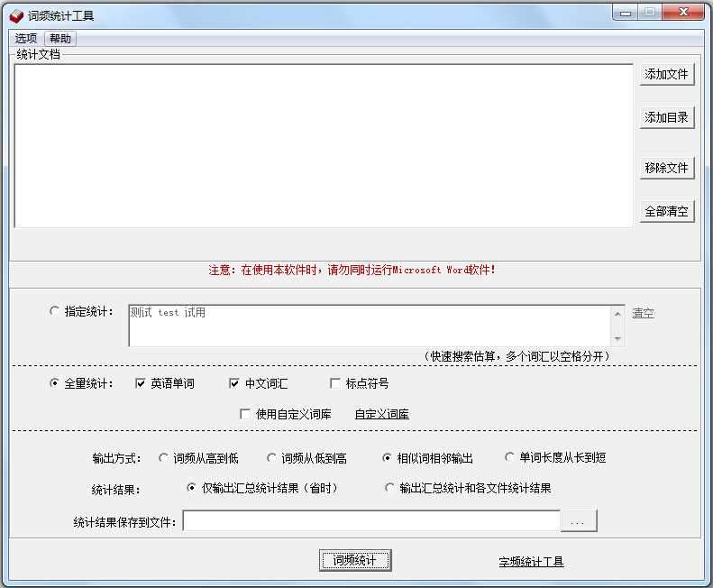Close the 词频统计工具 window
Screen dimensions: 713x588
(x=683, y=13)
